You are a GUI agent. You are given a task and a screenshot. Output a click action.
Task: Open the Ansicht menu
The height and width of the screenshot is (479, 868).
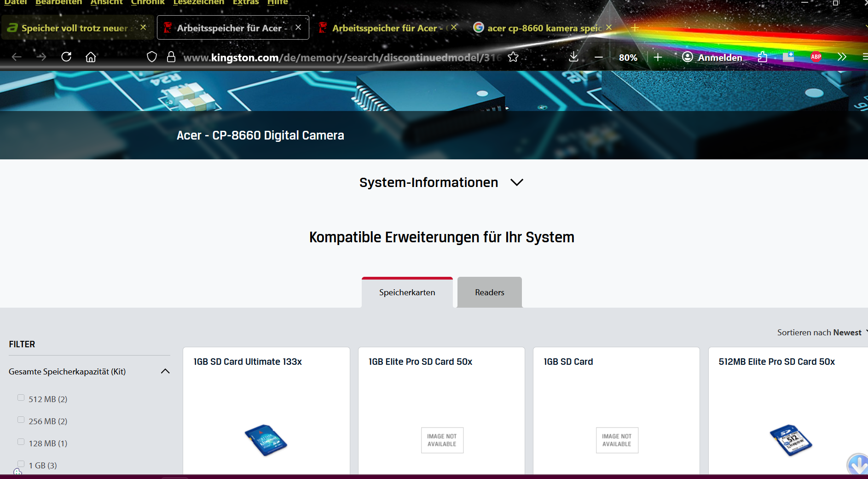[106, 2]
